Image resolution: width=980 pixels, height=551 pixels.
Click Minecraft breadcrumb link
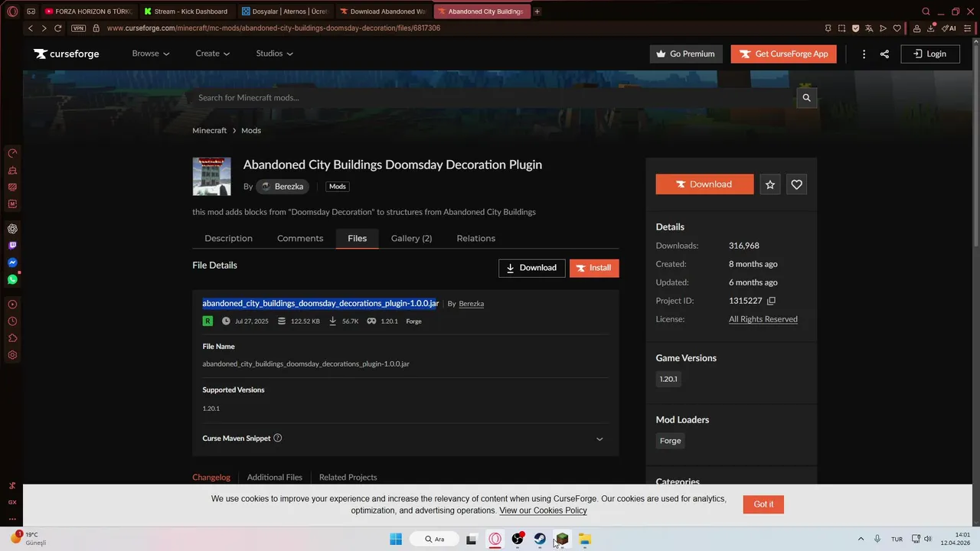tap(210, 131)
